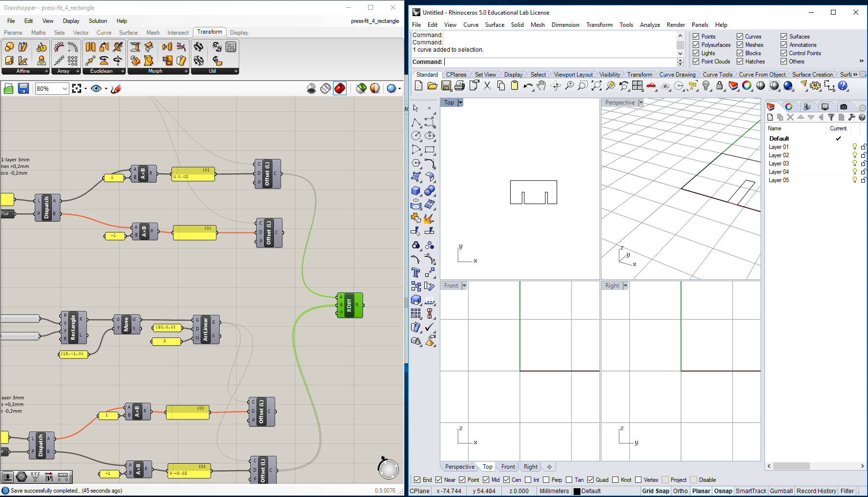
Task: Click the Save icon in Rhino toolbar
Action: tap(446, 86)
